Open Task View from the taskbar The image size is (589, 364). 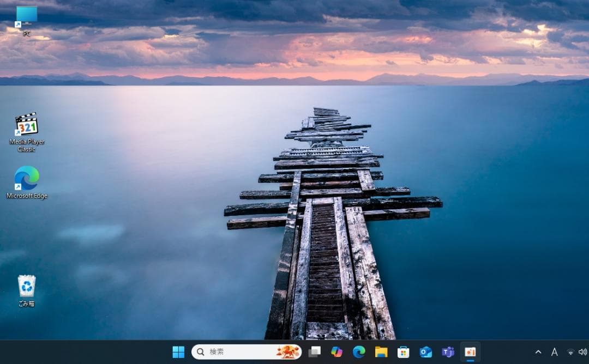tap(315, 353)
